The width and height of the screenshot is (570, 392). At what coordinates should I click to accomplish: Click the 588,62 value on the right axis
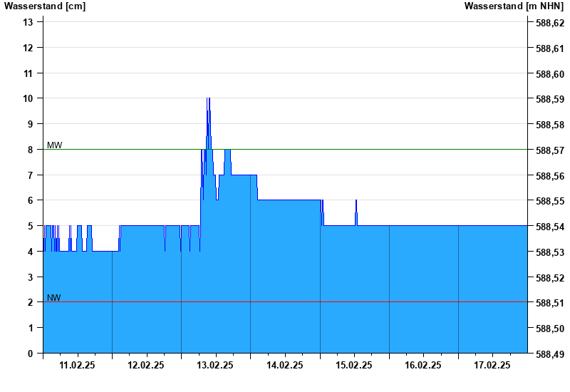(549, 23)
